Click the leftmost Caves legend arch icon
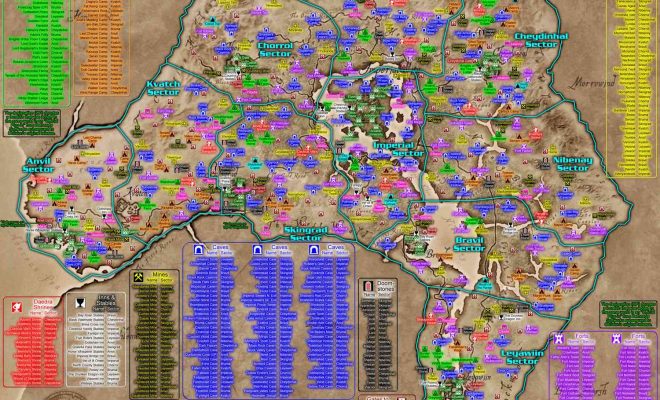The image size is (660, 400). point(199,251)
